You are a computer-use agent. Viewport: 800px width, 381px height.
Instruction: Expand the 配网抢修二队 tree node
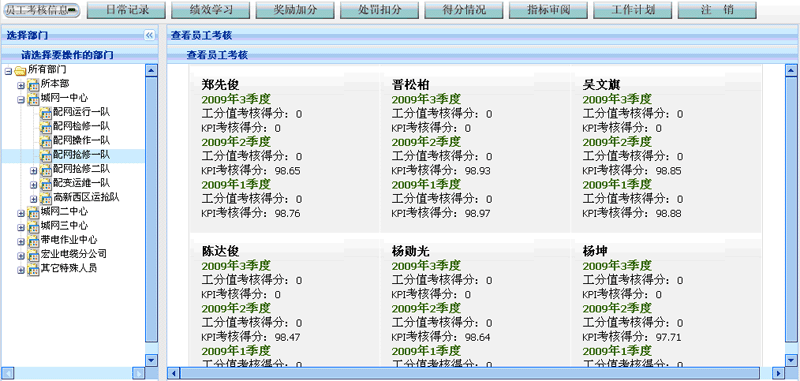[34, 170]
